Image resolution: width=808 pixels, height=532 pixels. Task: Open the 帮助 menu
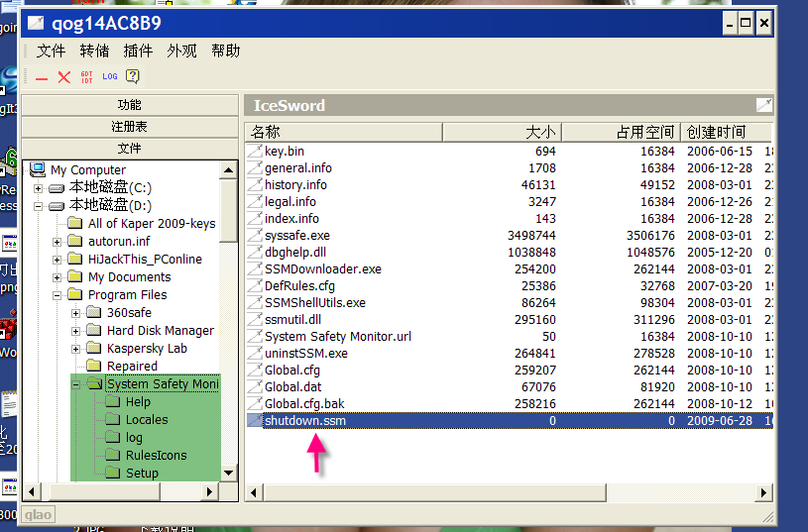pyautogui.click(x=226, y=51)
